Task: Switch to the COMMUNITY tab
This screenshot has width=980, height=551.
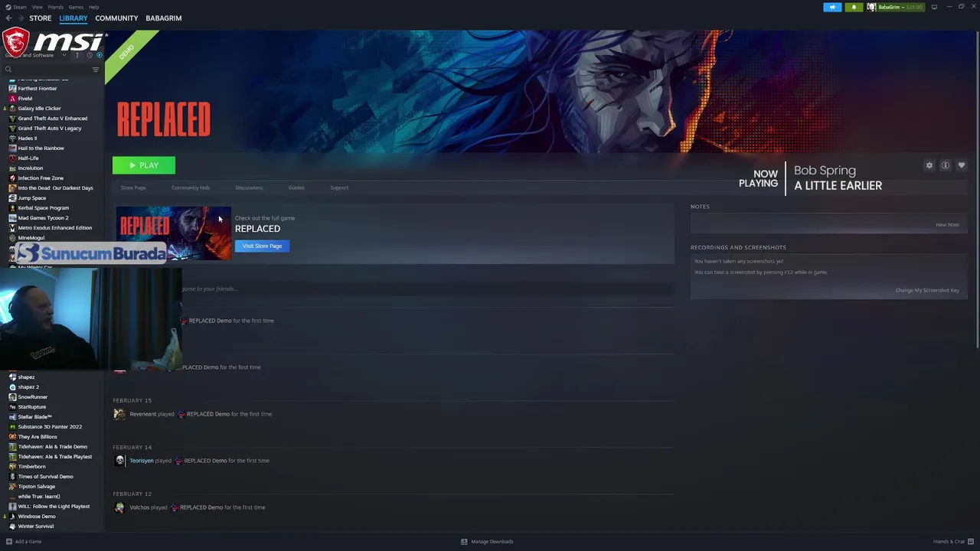Action: click(116, 18)
